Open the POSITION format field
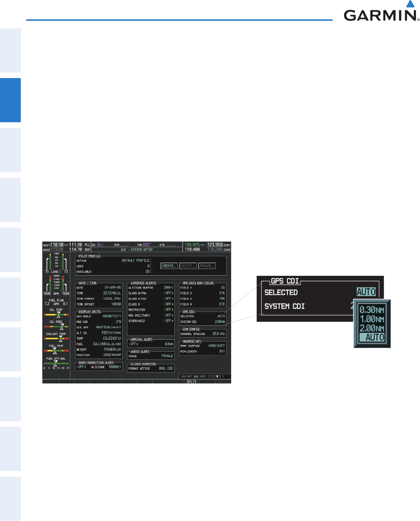 (112, 355)
